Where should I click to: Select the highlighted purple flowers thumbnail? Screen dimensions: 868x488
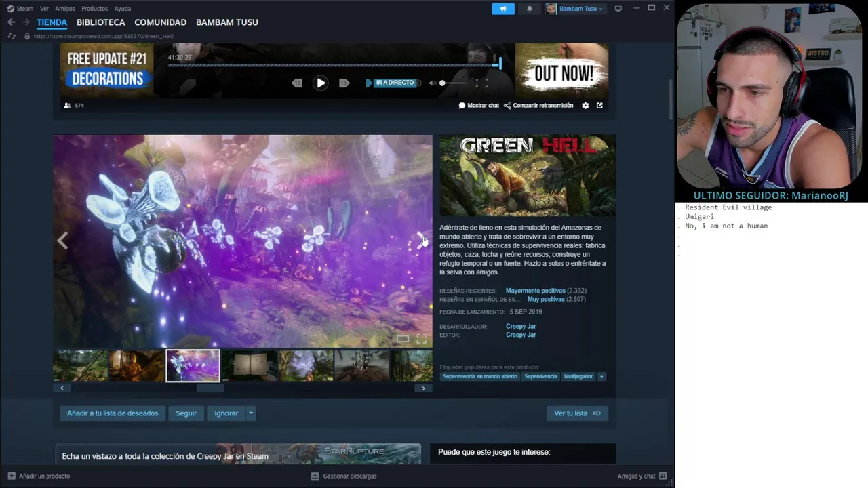click(193, 365)
